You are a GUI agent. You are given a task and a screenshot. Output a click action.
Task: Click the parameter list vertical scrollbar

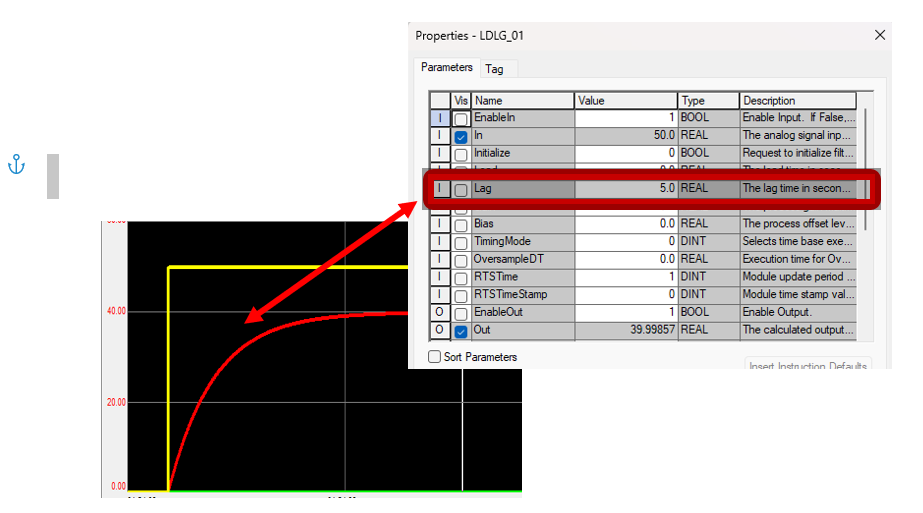865,170
